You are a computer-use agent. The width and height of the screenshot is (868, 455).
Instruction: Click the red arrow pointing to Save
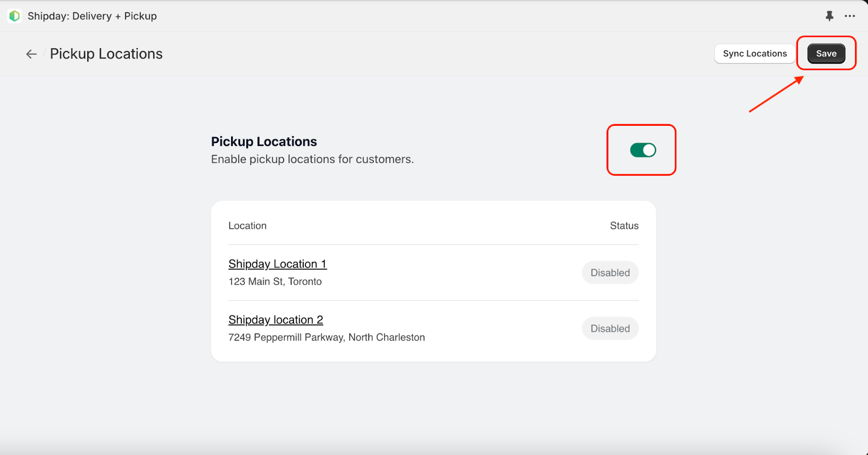tap(776, 94)
